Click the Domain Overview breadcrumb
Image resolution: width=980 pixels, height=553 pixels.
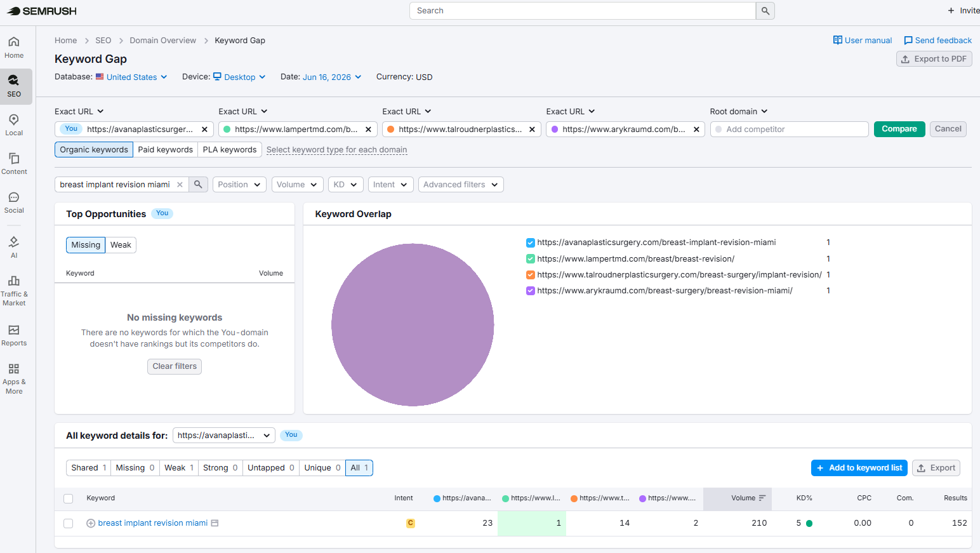(163, 41)
